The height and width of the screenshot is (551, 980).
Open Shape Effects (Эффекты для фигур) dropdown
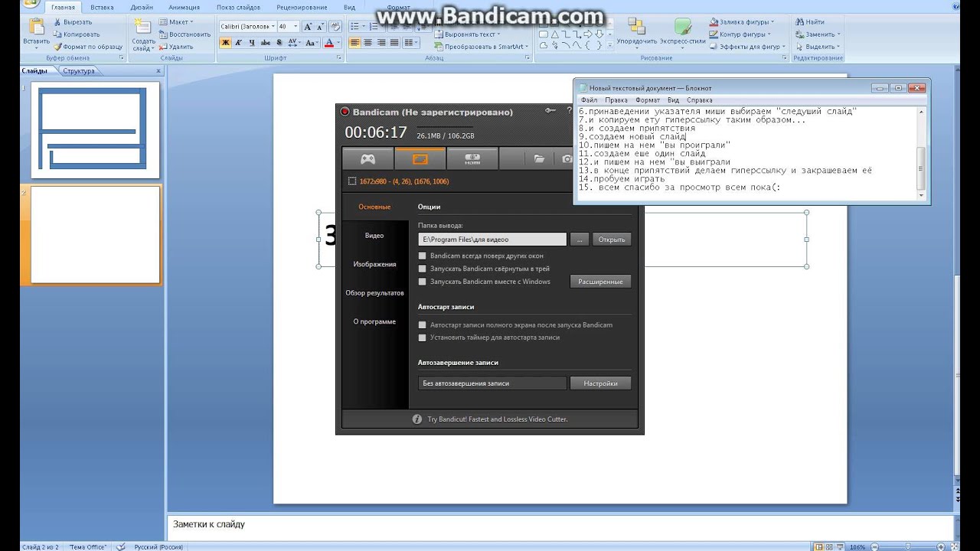746,47
